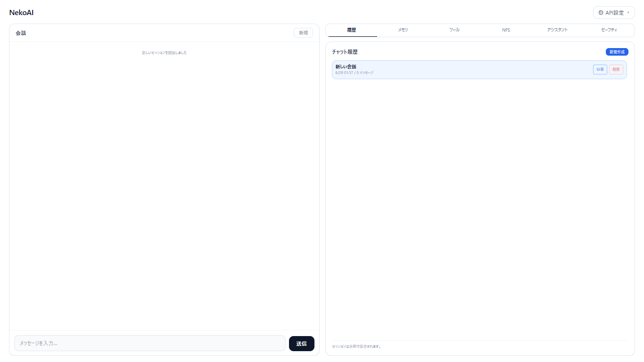The height and width of the screenshot is (362, 644).
Task: Open the メモリ tab
Action: pyautogui.click(x=403, y=30)
